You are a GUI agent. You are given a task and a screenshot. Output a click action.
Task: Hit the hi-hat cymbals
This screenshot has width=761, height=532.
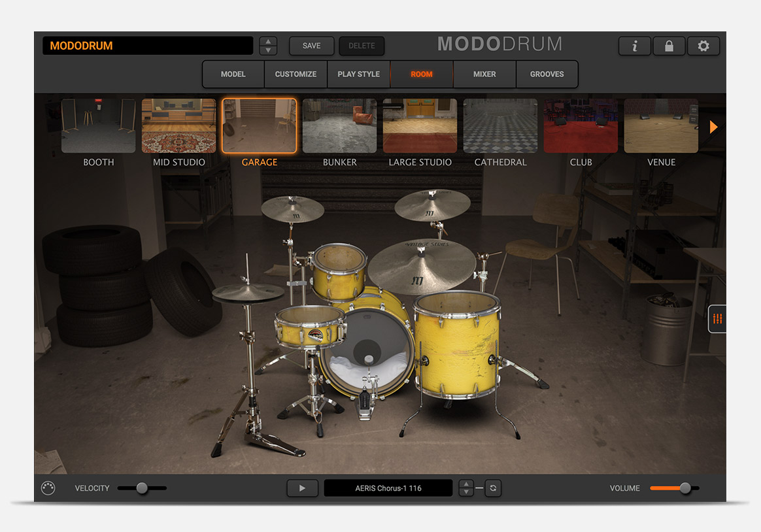(x=248, y=292)
